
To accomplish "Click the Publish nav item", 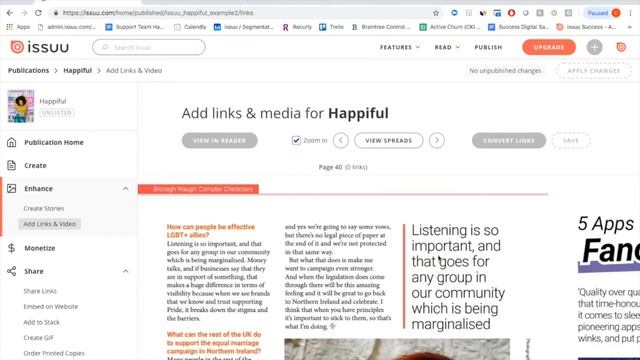I will coord(488,47).
